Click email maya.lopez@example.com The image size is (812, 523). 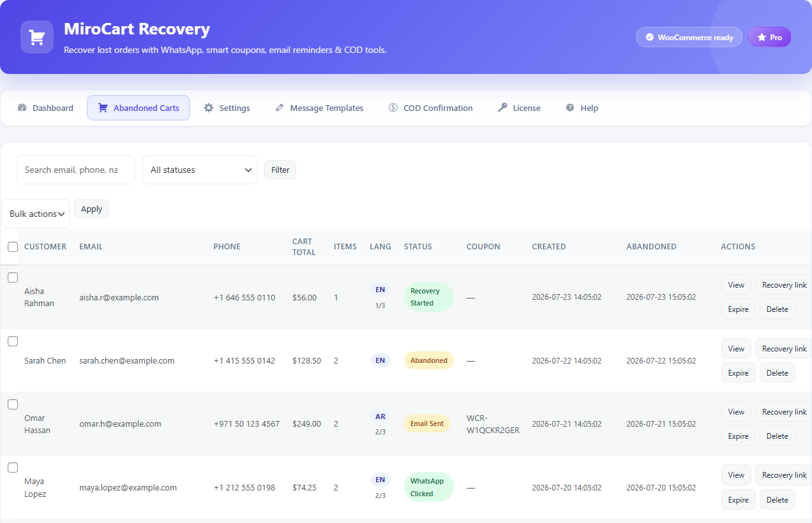pyautogui.click(x=128, y=487)
